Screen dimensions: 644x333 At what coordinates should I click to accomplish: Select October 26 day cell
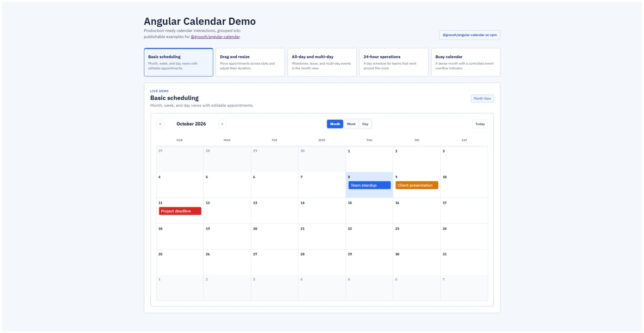point(227,262)
